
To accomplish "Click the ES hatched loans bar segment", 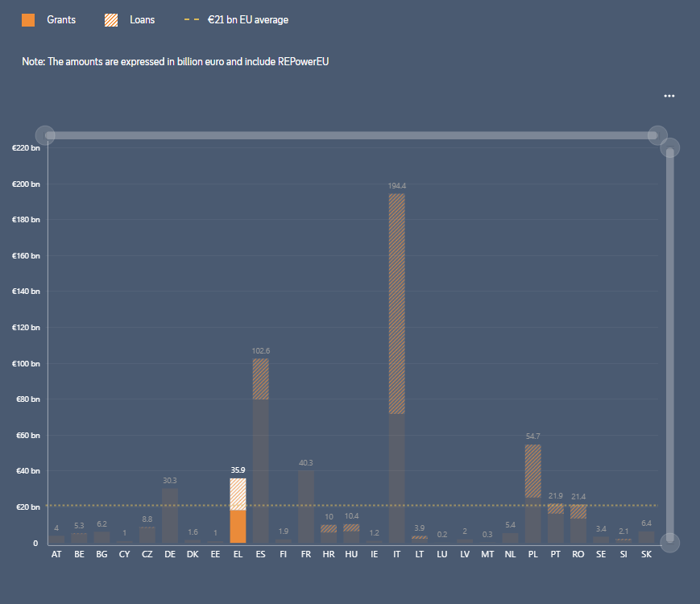I will click(261, 379).
